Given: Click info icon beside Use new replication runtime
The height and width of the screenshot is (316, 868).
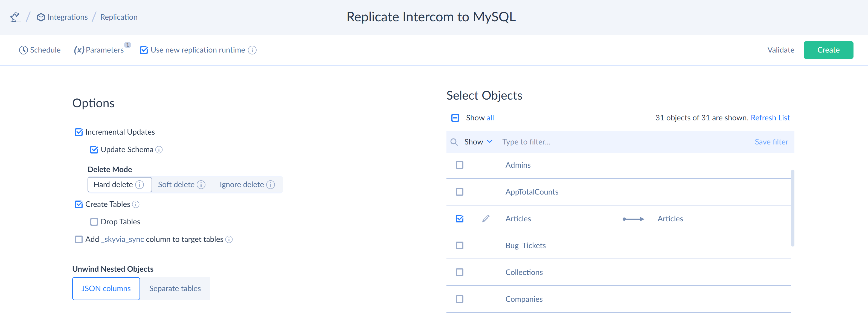Looking at the screenshot, I should click(x=252, y=50).
